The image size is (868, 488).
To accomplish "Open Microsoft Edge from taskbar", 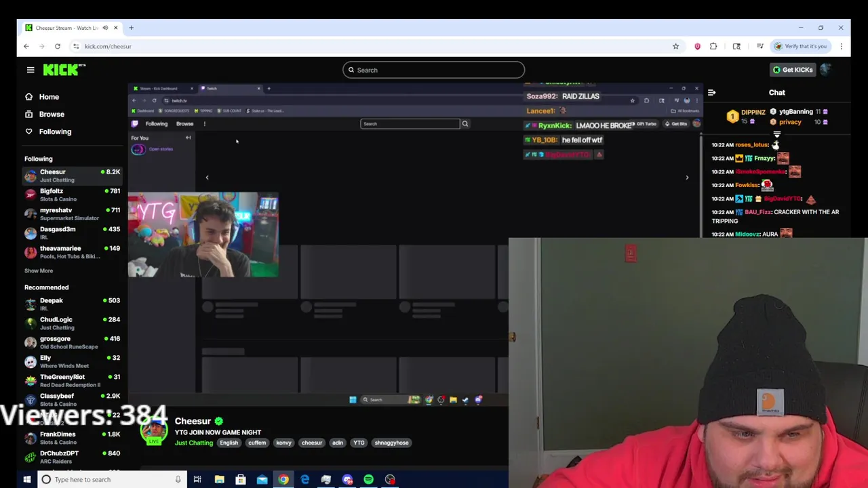I will (x=304, y=479).
